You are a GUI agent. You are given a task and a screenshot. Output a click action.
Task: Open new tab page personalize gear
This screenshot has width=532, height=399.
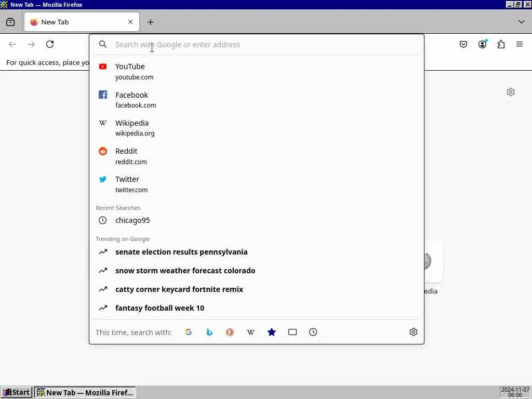[511, 92]
